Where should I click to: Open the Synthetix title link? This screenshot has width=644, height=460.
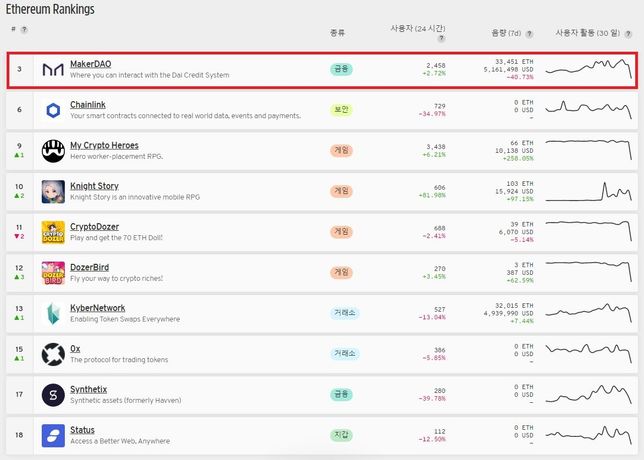[x=88, y=389]
